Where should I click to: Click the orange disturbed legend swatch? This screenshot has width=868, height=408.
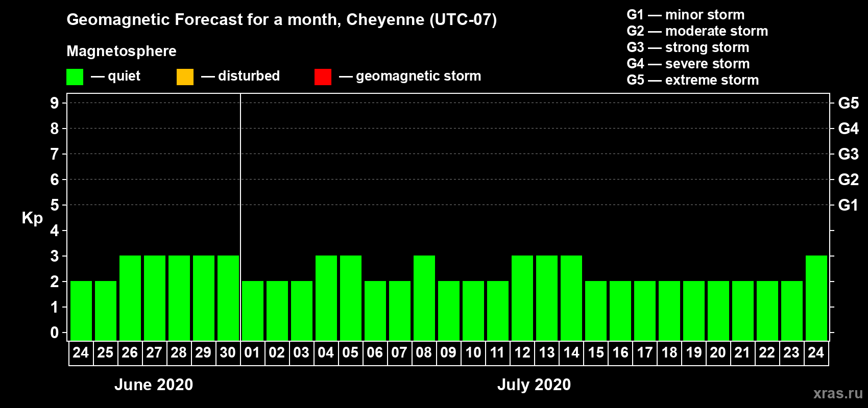[185, 77]
